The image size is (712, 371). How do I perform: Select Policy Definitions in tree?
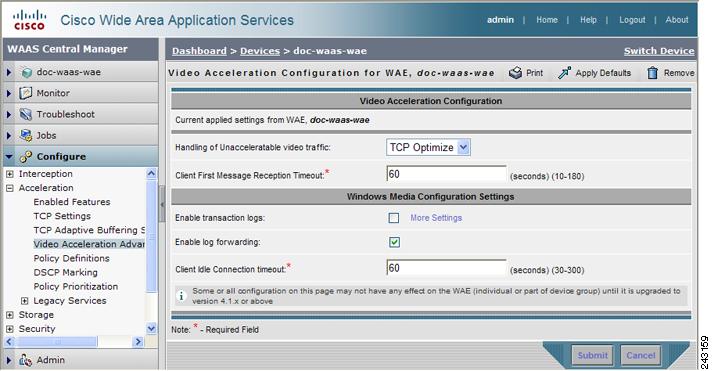(71, 258)
